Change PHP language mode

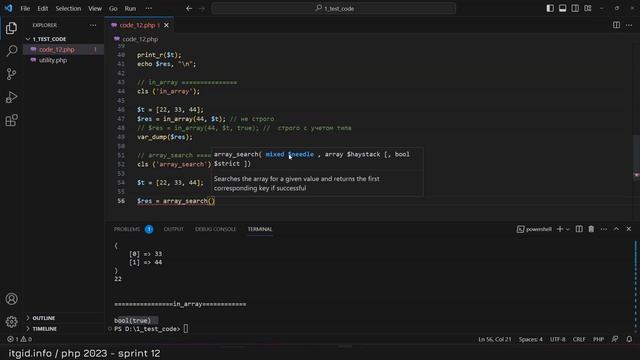[598, 339]
